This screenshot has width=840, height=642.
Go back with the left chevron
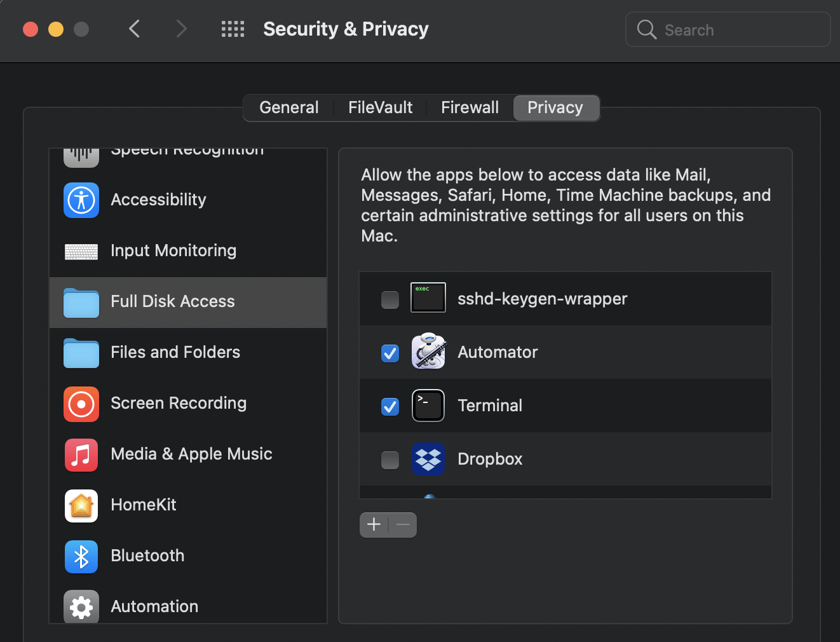pyautogui.click(x=135, y=29)
